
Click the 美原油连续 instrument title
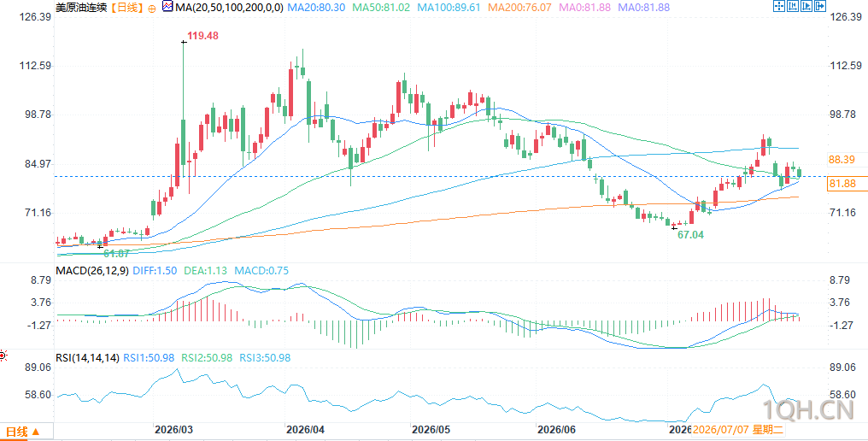[x=81, y=8]
